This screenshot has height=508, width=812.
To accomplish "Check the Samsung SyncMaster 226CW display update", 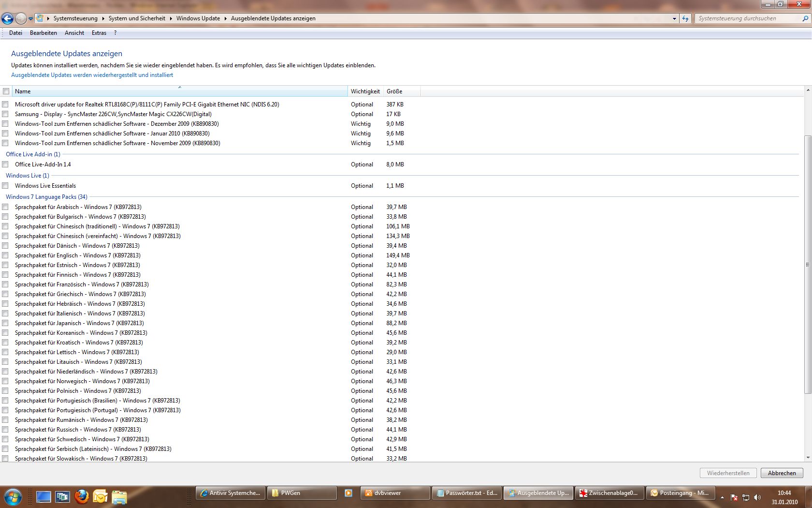I will pyautogui.click(x=5, y=114).
